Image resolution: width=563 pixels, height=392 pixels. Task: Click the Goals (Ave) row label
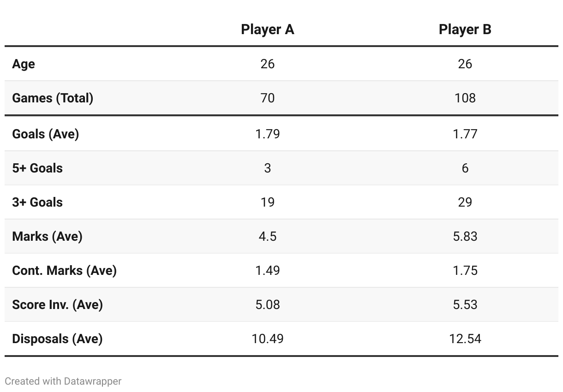click(x=46, y=134)
